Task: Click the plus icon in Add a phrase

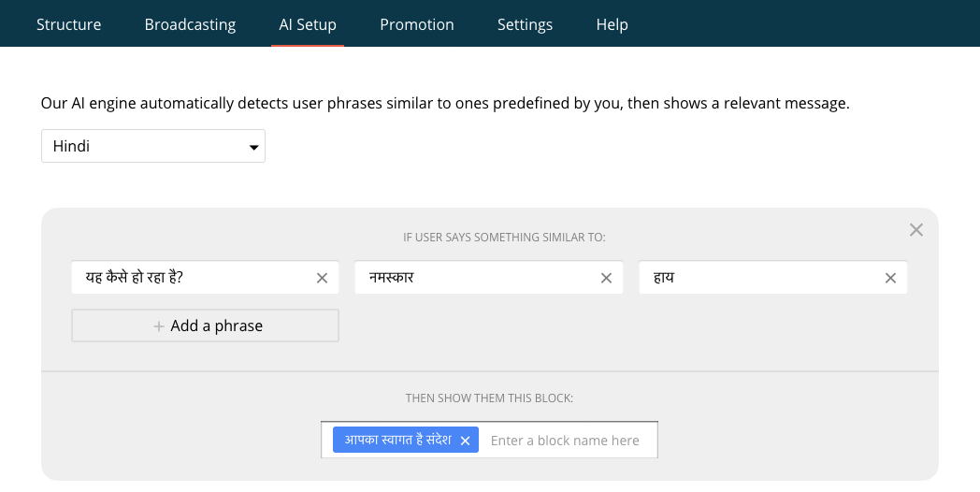Action: coord(159,326)
